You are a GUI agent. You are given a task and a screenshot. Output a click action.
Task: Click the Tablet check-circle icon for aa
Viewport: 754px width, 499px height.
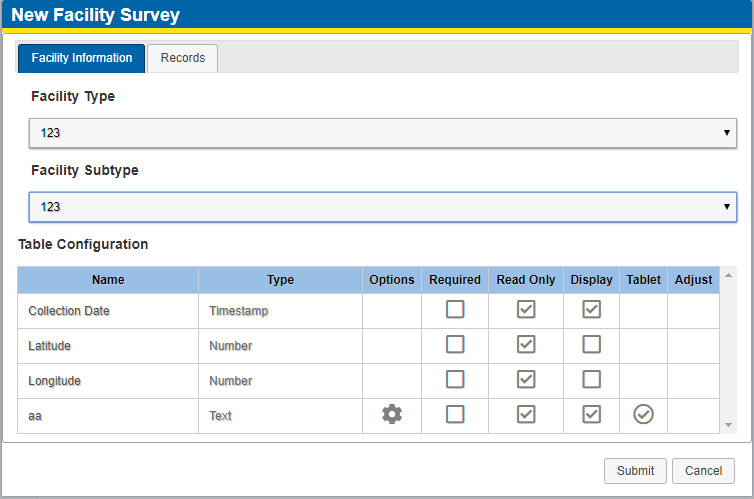(643, 414)
